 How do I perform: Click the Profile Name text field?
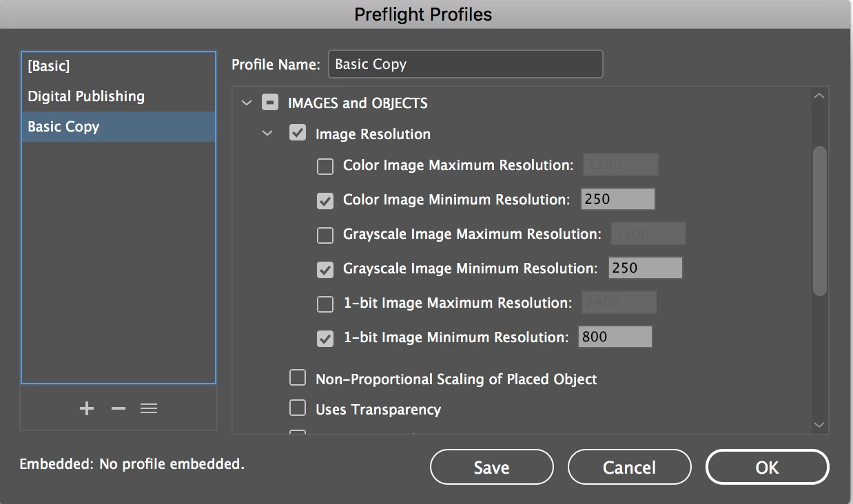465,64
